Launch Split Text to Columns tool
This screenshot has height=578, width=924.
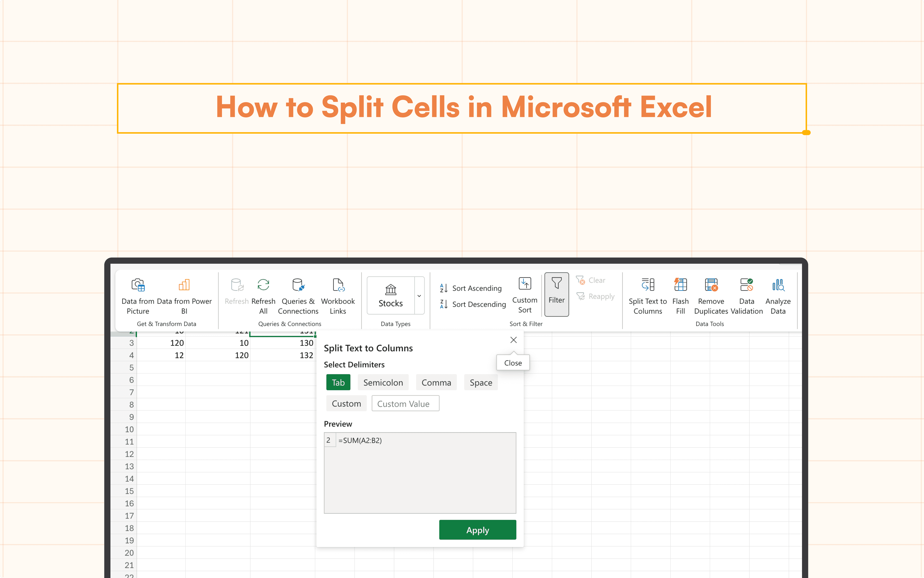click(x=648, y=296)
